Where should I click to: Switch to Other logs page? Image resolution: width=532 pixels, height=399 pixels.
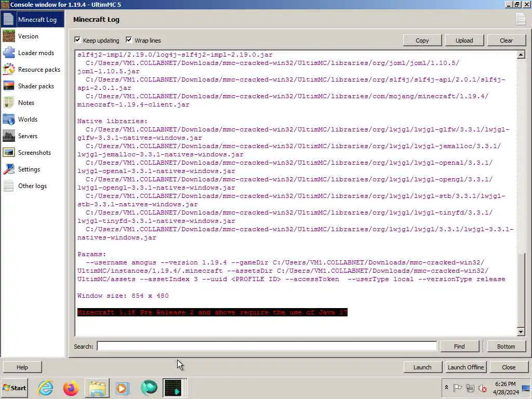[x=33, y=185]
